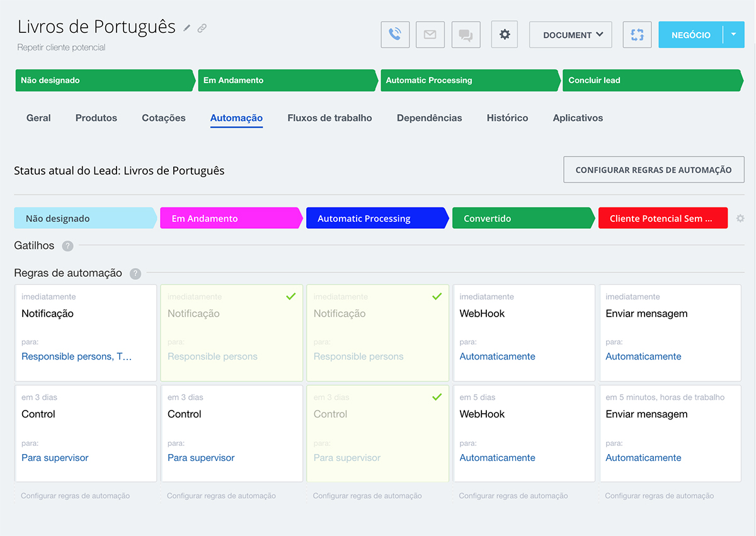This screenshot has width=756, height=536.
Task: Click green checkmark on Em Andamento Notificação card
Action: coord(290,296)
